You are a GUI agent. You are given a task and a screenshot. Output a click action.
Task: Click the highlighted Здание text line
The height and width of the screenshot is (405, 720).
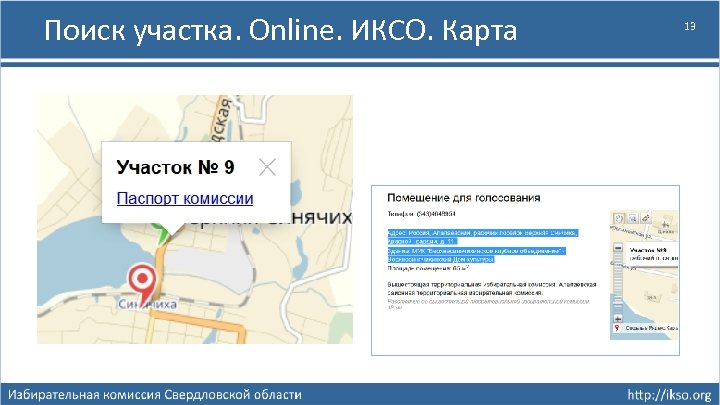click(476, 255)
